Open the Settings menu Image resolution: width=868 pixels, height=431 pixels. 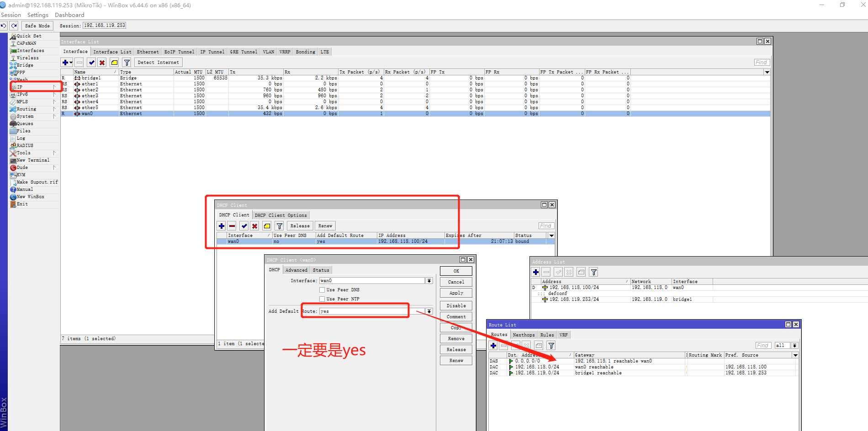click(37, 15)
